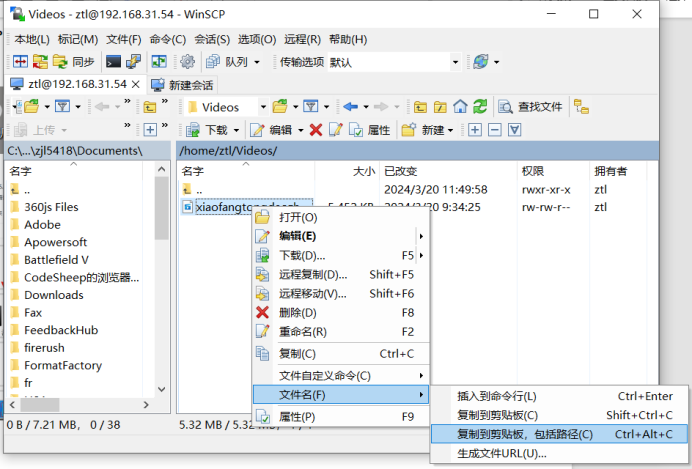
Task: Close the ztl@192.168.31.54 session tab
Action: [136, 84]
